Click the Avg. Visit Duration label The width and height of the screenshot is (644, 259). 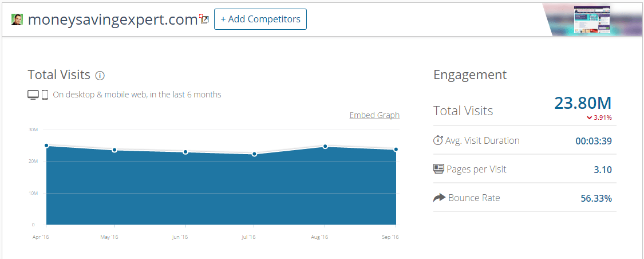[483, 140]
